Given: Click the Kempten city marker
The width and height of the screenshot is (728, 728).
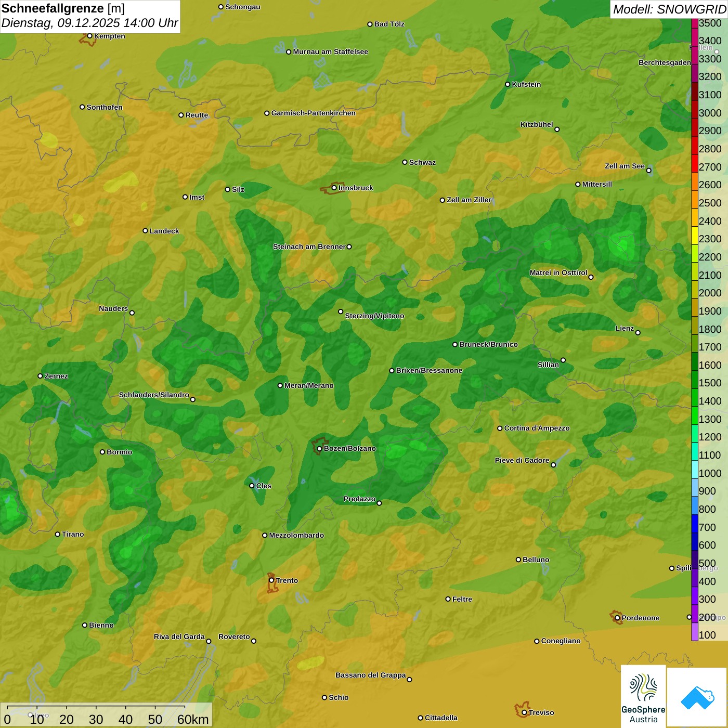Looking at the screenshot, I should pos(89,36).
